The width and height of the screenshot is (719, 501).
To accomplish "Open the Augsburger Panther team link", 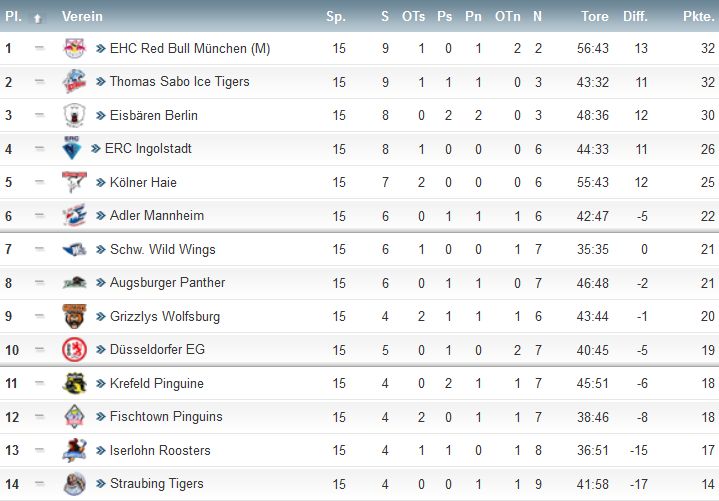I will tap(167, 282).
